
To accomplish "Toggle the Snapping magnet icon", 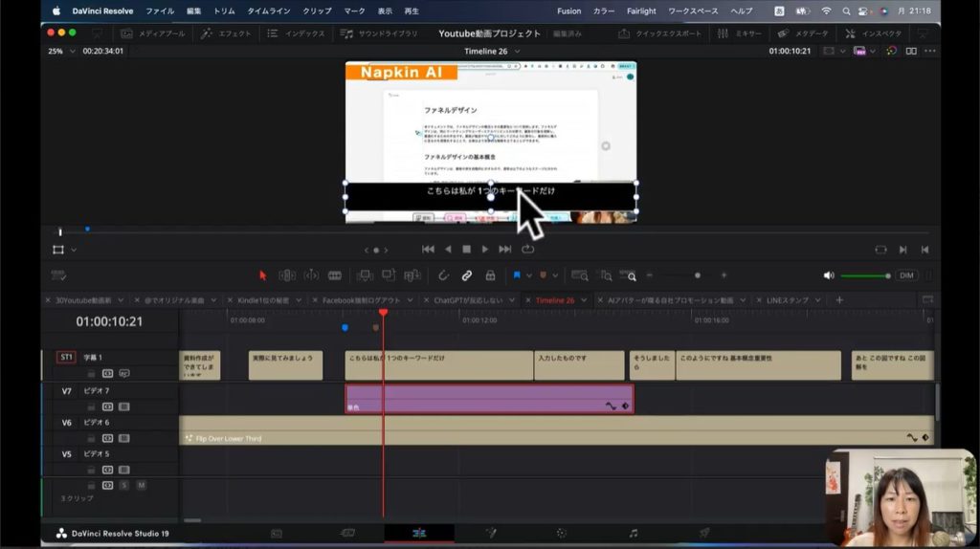I will [443, 275].
